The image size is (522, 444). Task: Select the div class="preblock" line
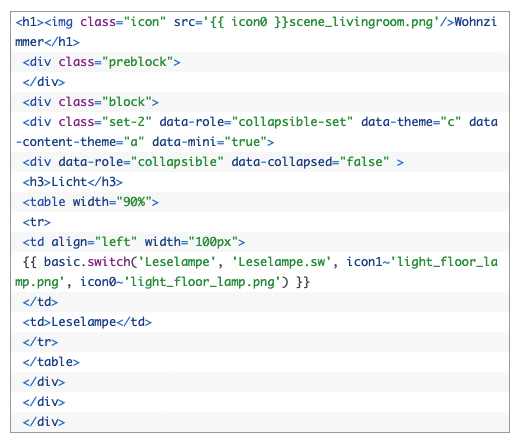tap(101, 62)
